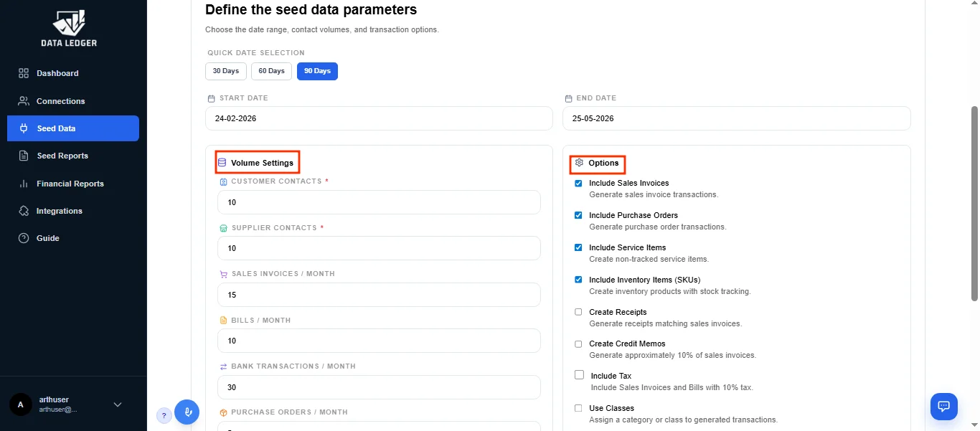Click the Data Ledger logo
Screen dimensions: 980x431
69,29
